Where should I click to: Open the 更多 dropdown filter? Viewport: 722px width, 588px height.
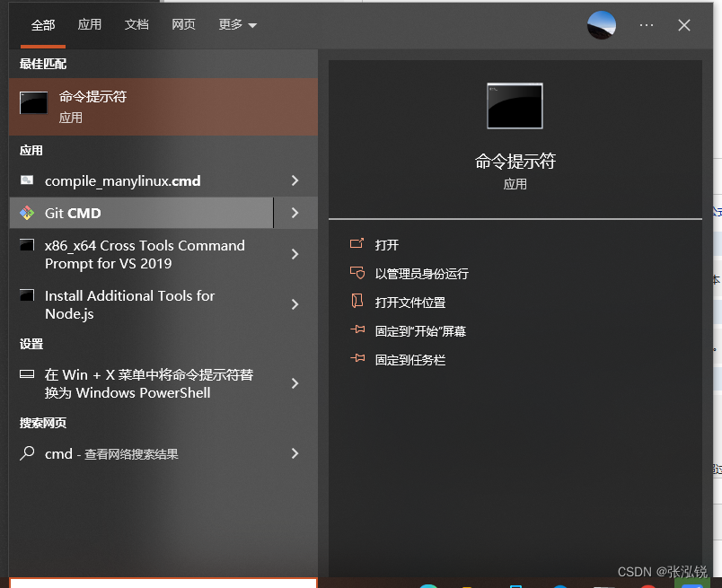[237, 24]
